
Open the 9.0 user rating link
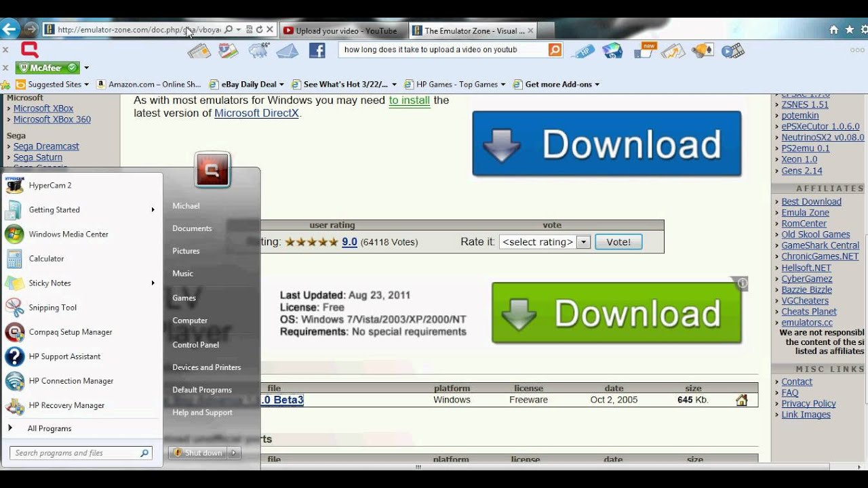(349, 242)
